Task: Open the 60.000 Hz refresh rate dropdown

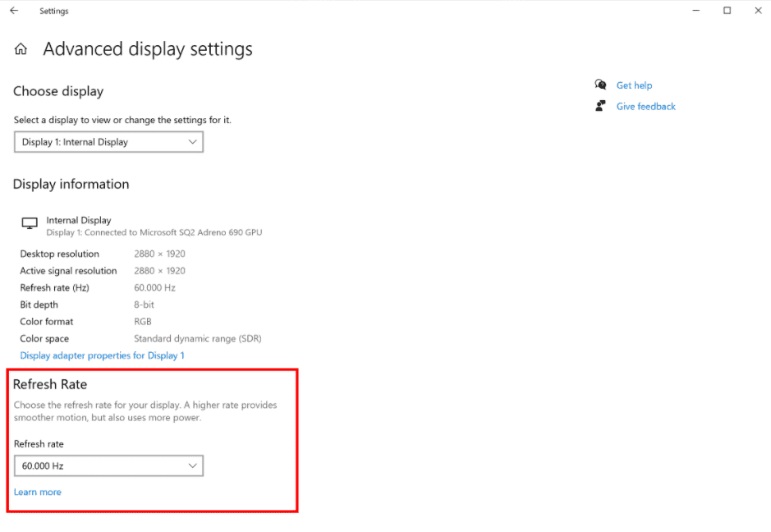Action: 108,465
